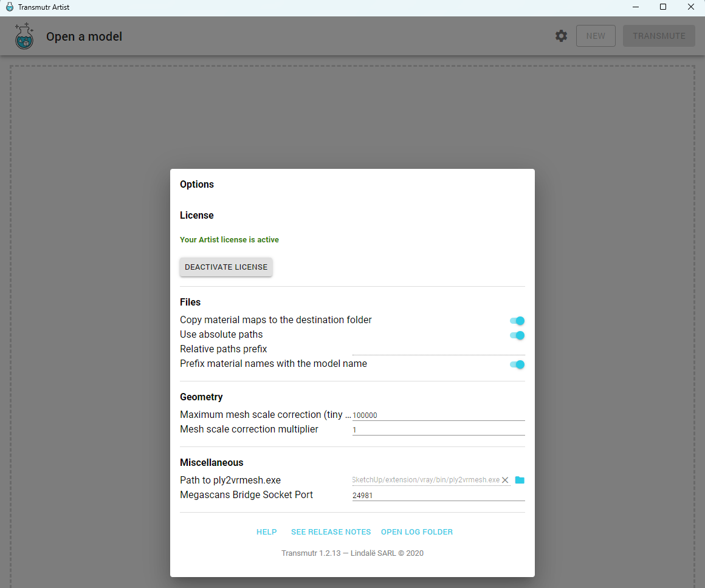This screenshot has height=588, width=705.
Task: Toggle Use absolute paths switch
Action: tap(517, 335)
